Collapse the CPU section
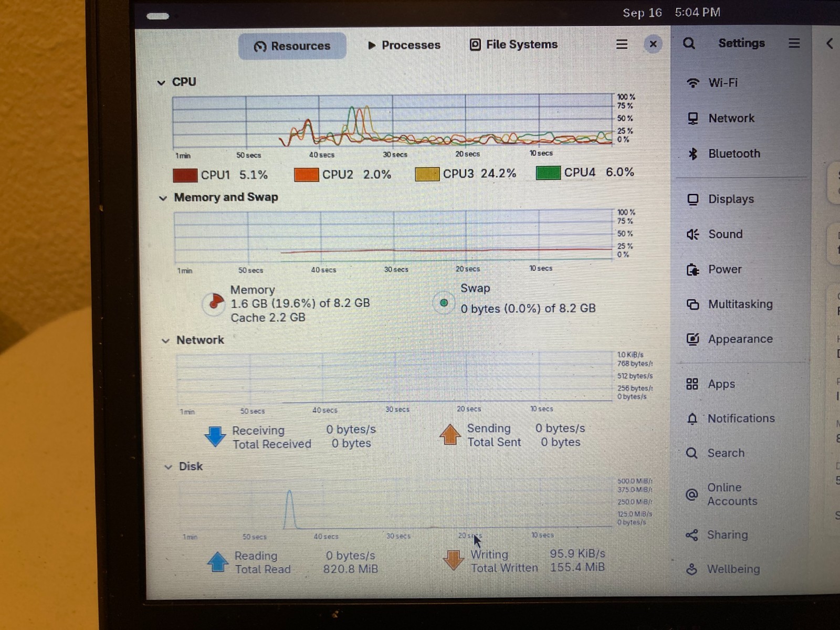 (161, 82)
